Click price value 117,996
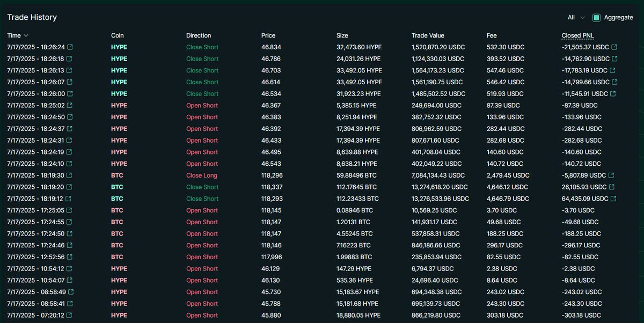The image size is (644, 323). click(272, 257)
